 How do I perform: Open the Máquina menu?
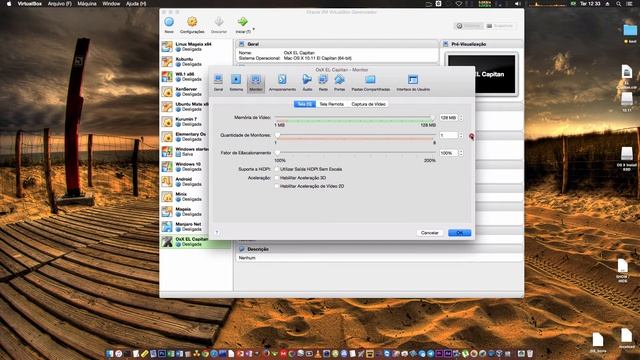coord(87,4)
